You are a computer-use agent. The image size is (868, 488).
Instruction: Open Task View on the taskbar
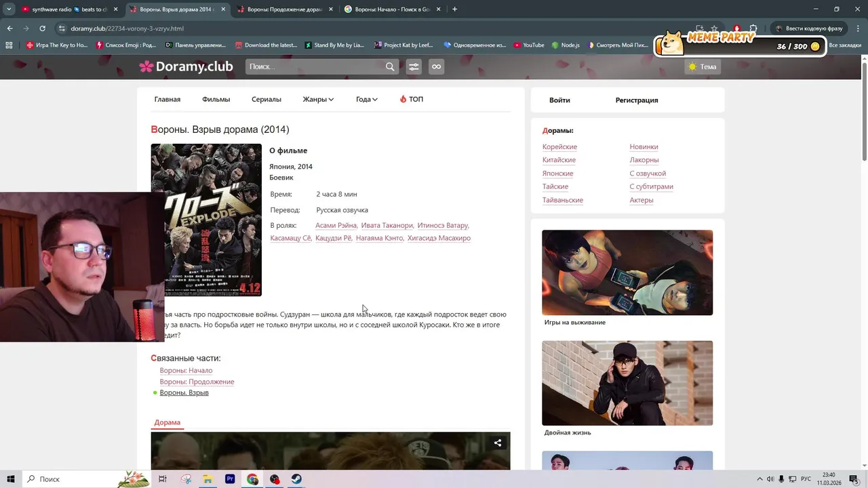pos(163,479)
